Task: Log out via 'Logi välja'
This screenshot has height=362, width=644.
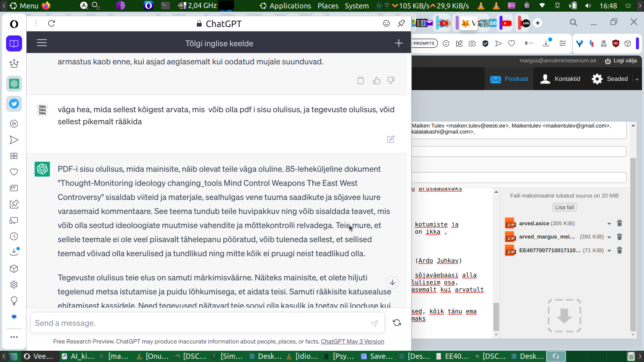Action: click(x=621, y=61)
